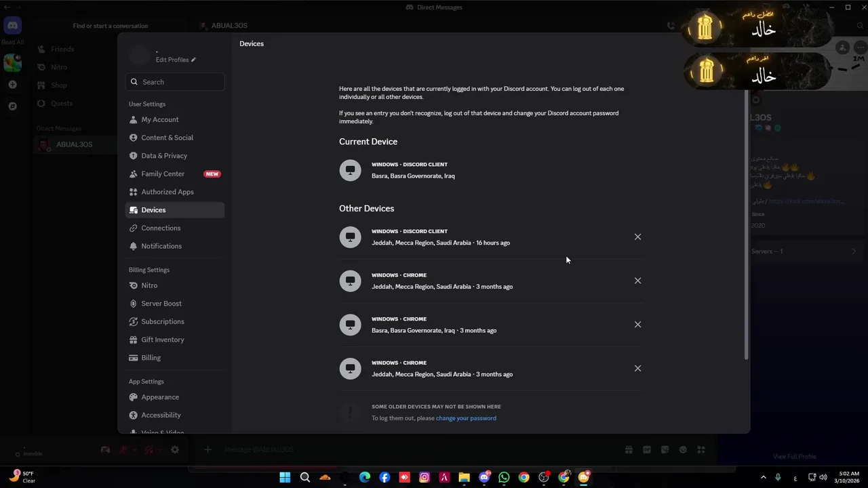The width and height of the screenshot is (868, 488).
Task: Log out Jeddah Chrome device above older-devices note
Action: pyautogui.click(x=637, y=368)
